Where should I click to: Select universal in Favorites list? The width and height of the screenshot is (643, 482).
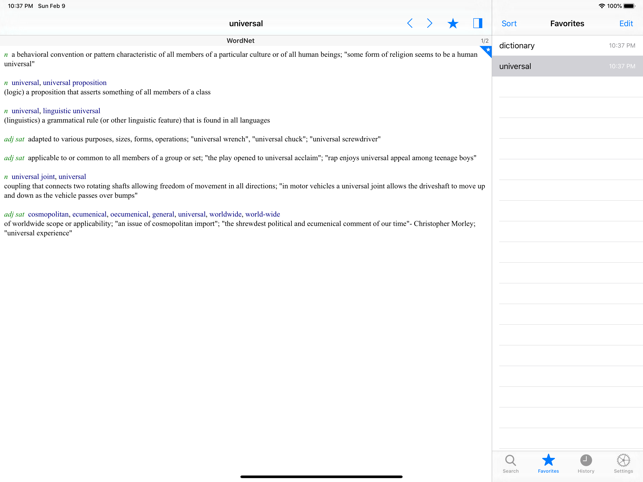pyautogui.click(x=568, y=66)
